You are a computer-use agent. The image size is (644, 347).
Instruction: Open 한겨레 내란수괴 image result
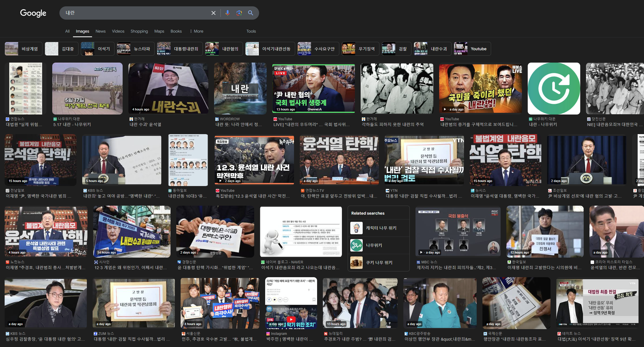[x=168, y=89]
